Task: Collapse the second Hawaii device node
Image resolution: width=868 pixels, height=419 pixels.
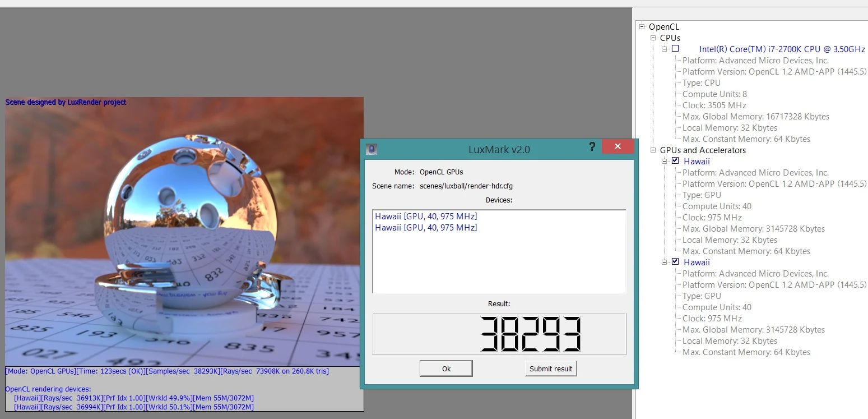Action: pos(665,262)
